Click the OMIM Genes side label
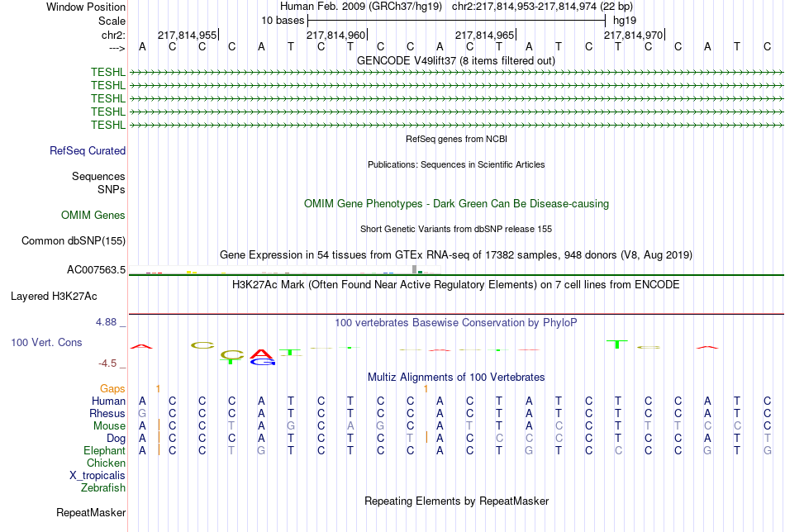The height and width of the screenshot is (532, 785). tap(93, 216)
